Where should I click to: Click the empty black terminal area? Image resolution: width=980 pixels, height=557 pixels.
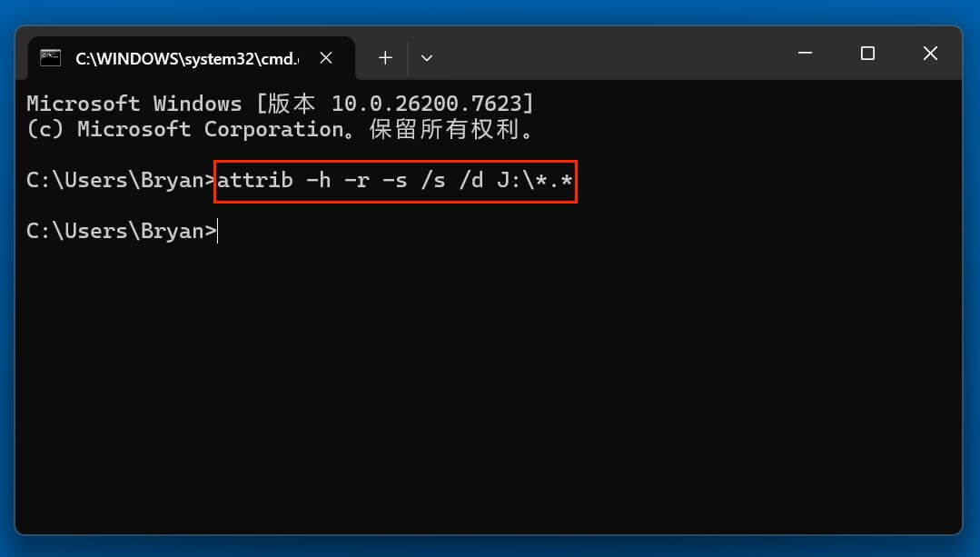490,391
